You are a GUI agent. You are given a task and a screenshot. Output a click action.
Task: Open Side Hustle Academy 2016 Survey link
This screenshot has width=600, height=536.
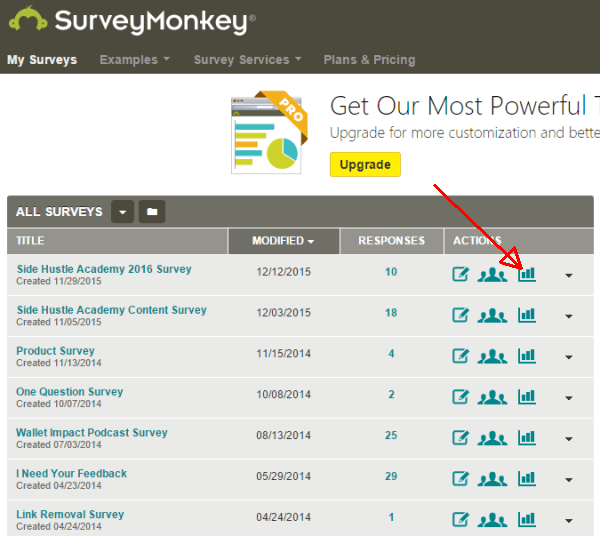point(104,269)
